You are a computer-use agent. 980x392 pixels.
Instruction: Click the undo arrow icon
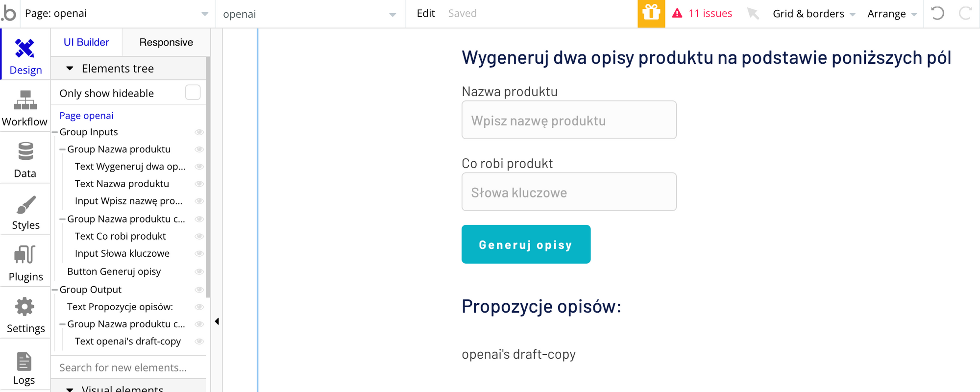point(937,13)
